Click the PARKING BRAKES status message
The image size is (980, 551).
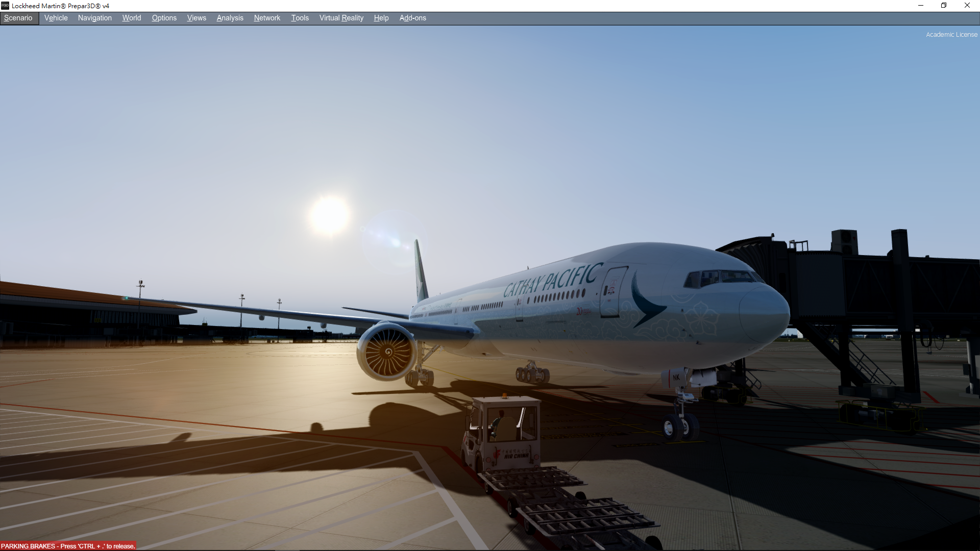click(68, 546)
